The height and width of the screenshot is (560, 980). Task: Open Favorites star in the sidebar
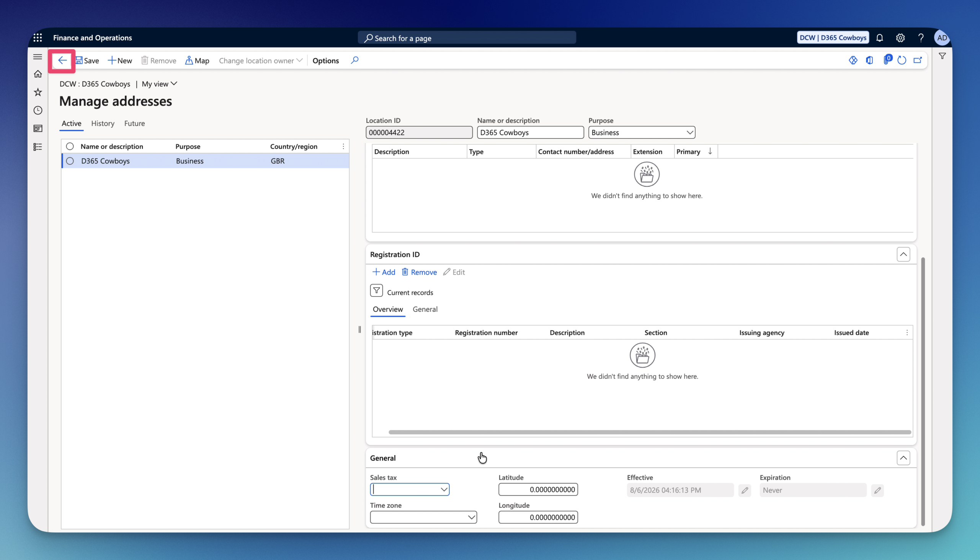(x=38, y=92)
